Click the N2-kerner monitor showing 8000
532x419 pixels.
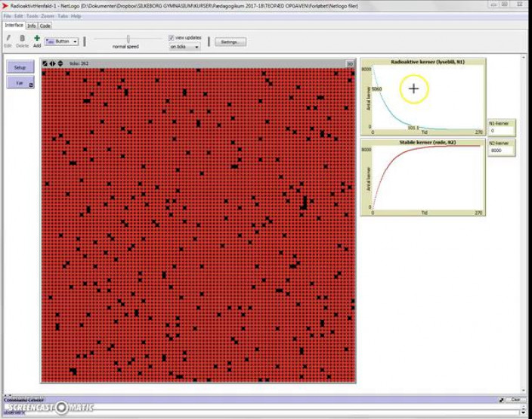502,147
